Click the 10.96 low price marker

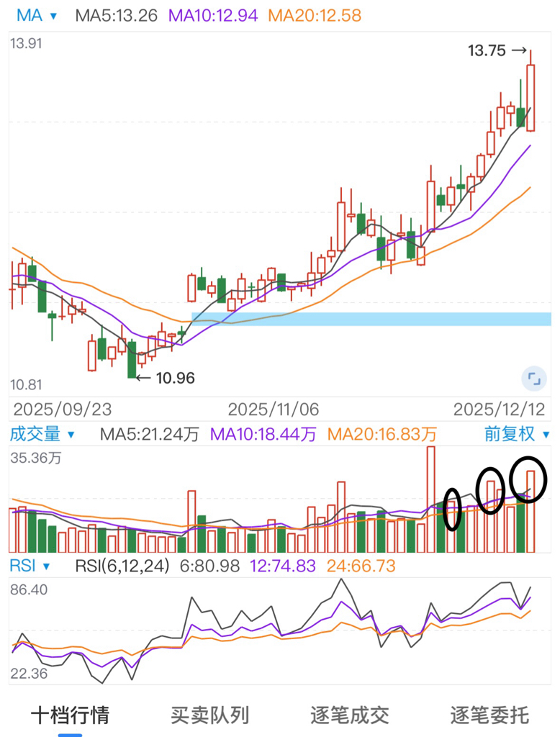tap(166, 378)
